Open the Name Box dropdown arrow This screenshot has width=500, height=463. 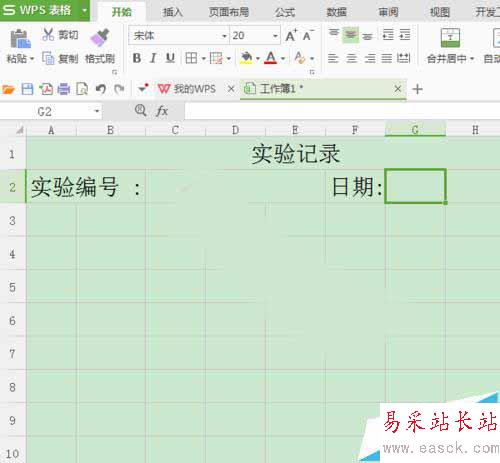click(x=97, y=111)
